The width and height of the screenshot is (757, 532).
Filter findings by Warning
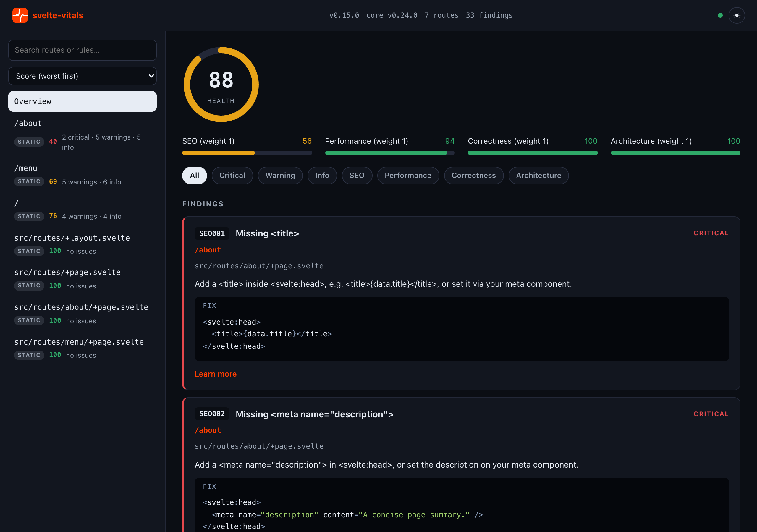[280, 175]
